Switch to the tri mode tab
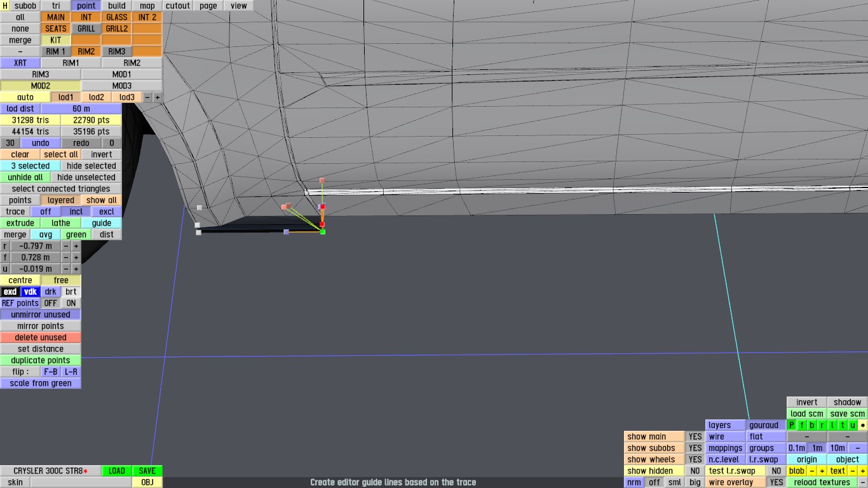The image size is (868, 488). pyautogui.click(x=56, y=6)
